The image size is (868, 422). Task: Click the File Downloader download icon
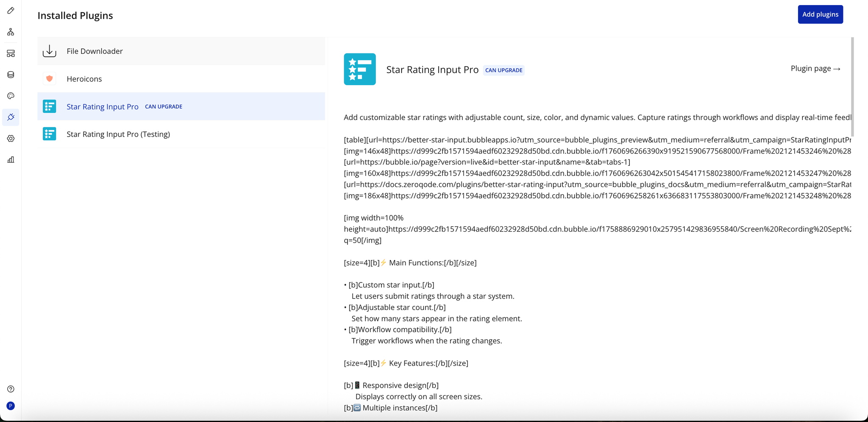50,51
